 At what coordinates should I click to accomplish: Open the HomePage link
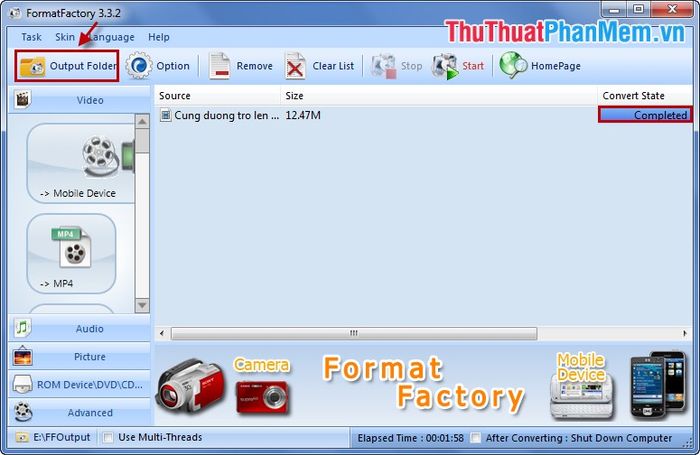540,66
